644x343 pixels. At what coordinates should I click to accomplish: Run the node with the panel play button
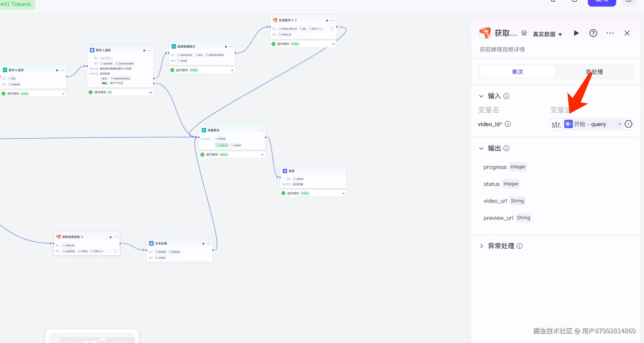(576, 33)
